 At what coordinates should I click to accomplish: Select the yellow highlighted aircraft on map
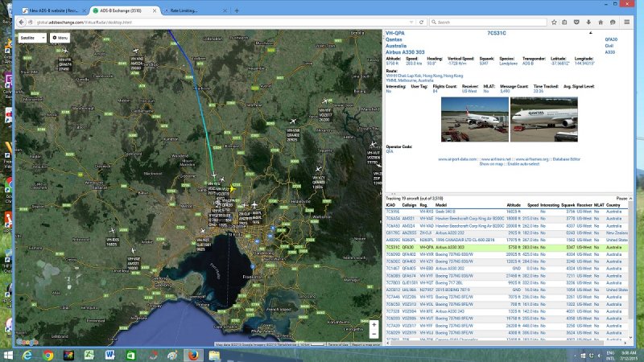click(x=233, y=189)
